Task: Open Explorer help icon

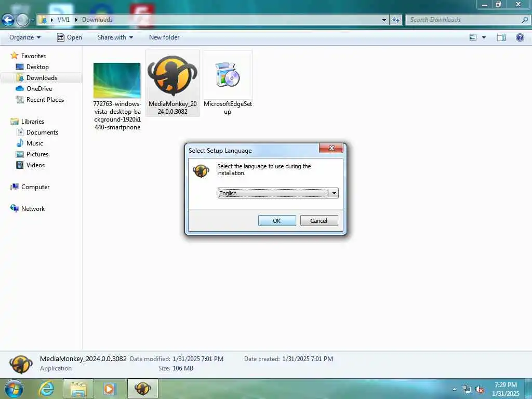Action: pyautogui.click(x=520, y=37)
